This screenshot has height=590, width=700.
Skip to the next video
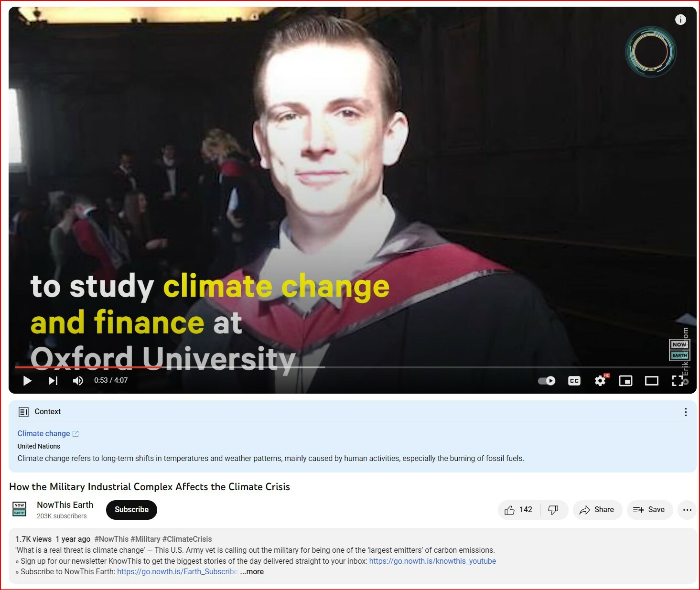coord(53,381)
